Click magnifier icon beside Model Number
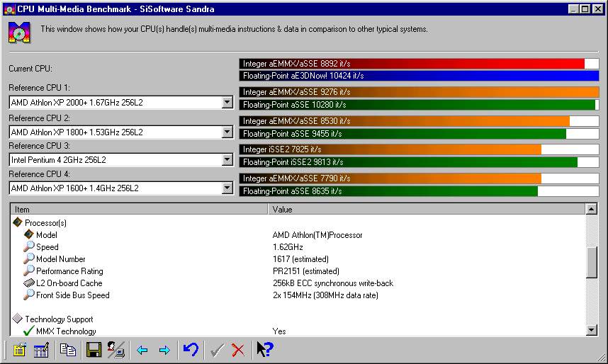The height and width of the screenshot is (364, 608). 28,258
